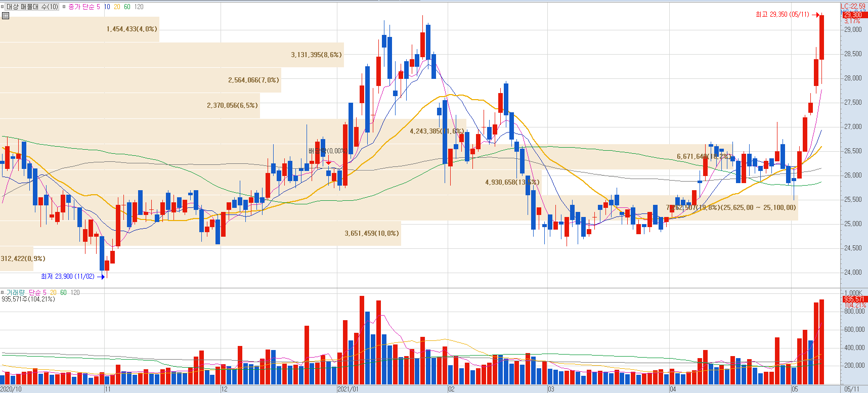Click the 3,131,395(8.6%) volume profile bar
This screenshot has width=868, height=393.
click(172, 55)
